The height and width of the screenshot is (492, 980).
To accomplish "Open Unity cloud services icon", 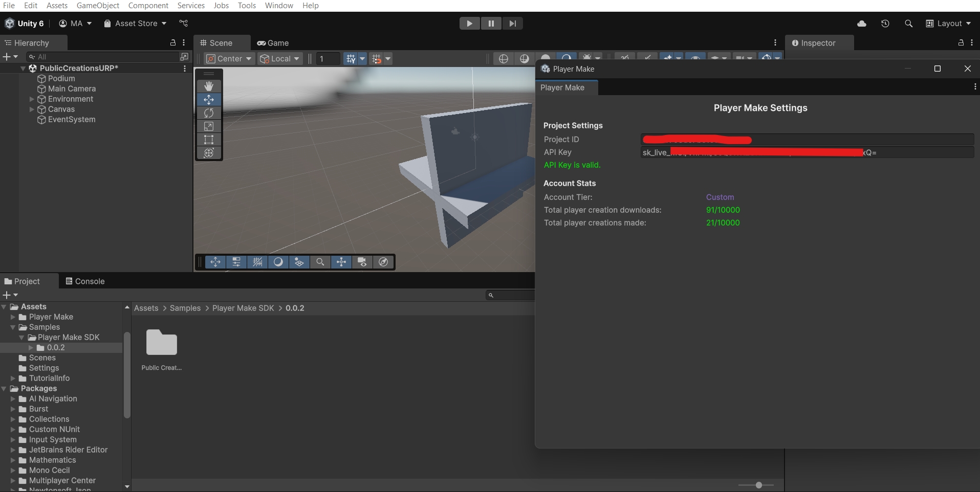I will 862,24.
